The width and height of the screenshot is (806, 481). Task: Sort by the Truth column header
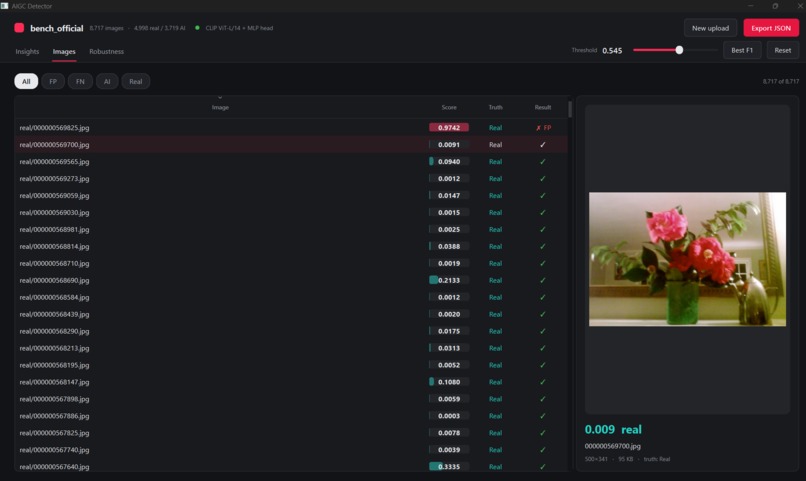(x=496, y=107)
